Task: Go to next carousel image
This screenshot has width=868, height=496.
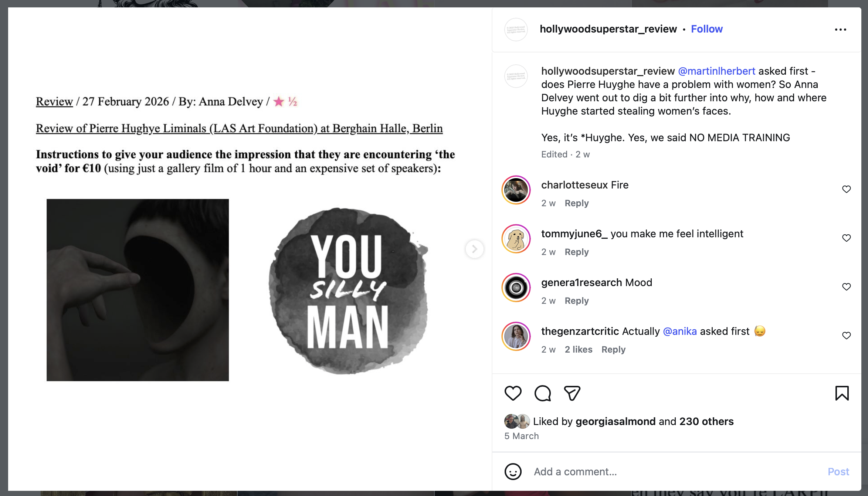Action: tap(474, 249)
